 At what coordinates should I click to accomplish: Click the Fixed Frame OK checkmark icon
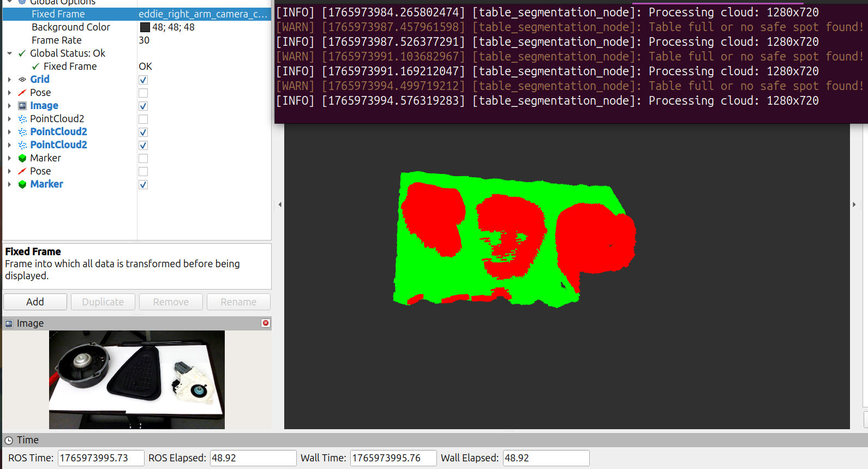point(35,67)
